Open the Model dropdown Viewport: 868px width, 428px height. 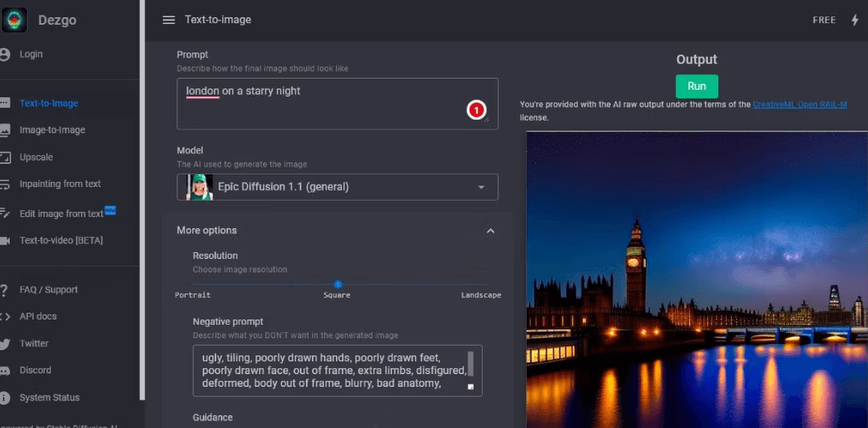coord(337,187)
